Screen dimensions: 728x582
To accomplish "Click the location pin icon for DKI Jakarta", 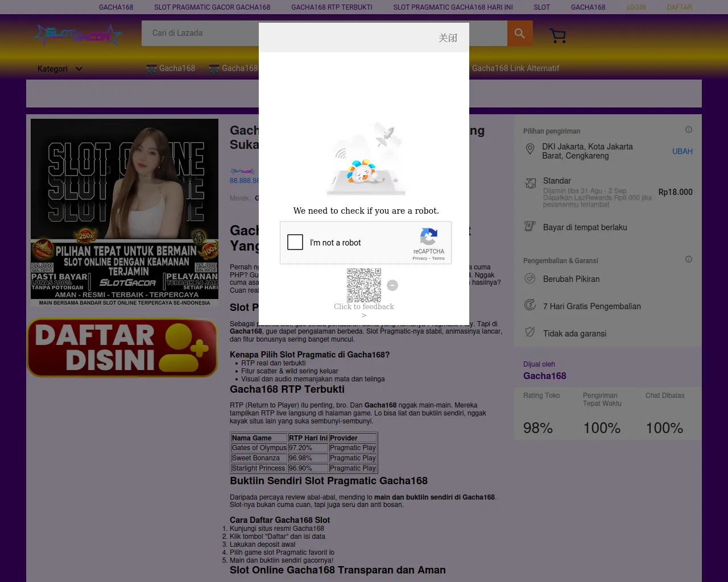I will [530, 149].
